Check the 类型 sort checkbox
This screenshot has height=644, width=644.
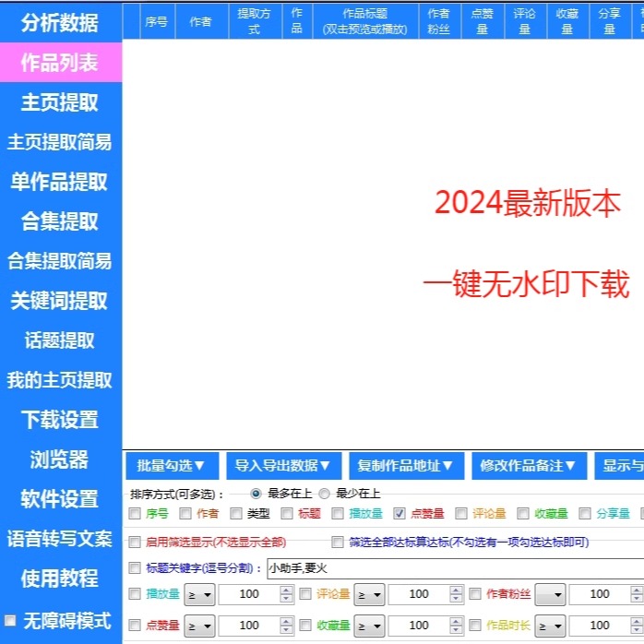click(236, 513)
